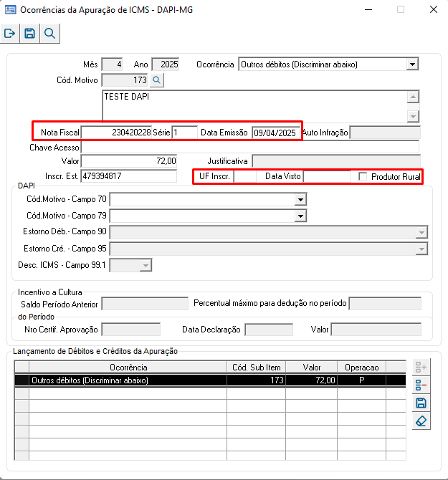
Task: Click the Auto Infração field
Action: [x=385, y=133]
